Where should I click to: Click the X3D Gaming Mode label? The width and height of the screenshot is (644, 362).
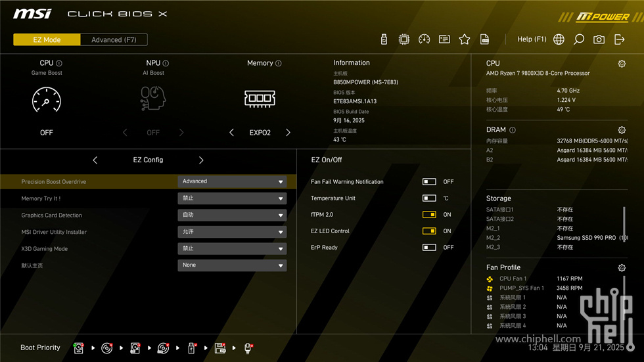point(45,249)
